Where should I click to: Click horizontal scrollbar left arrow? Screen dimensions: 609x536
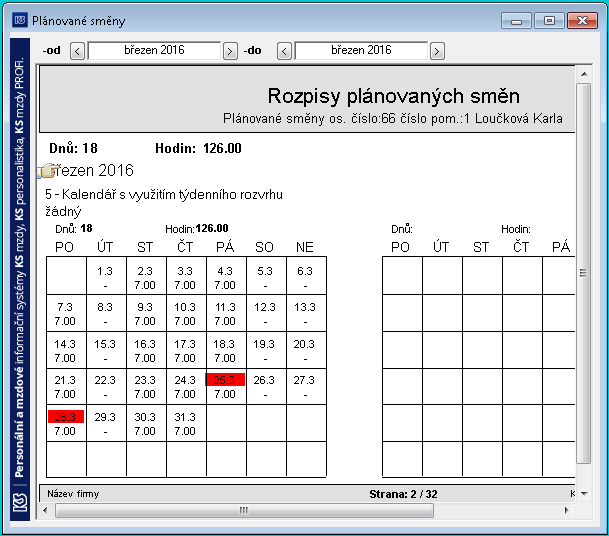point(45,510)
